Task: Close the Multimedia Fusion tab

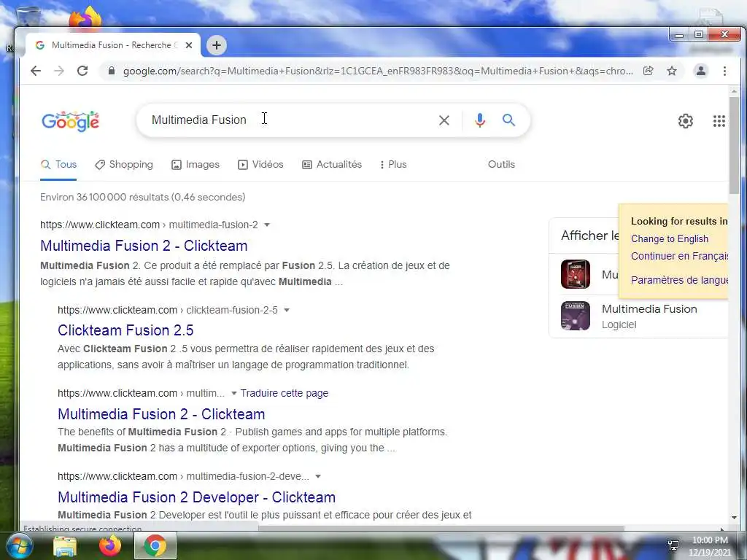Action: [189, 45]
